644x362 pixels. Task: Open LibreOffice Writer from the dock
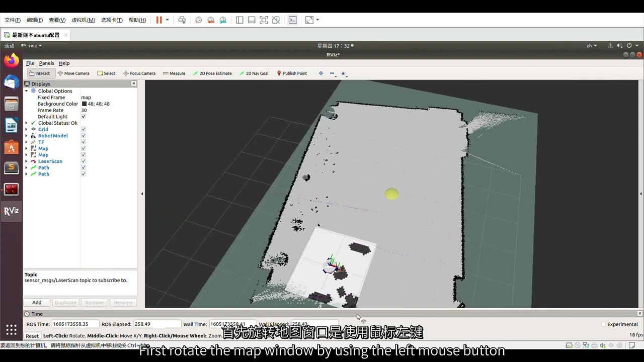[11, 125]
